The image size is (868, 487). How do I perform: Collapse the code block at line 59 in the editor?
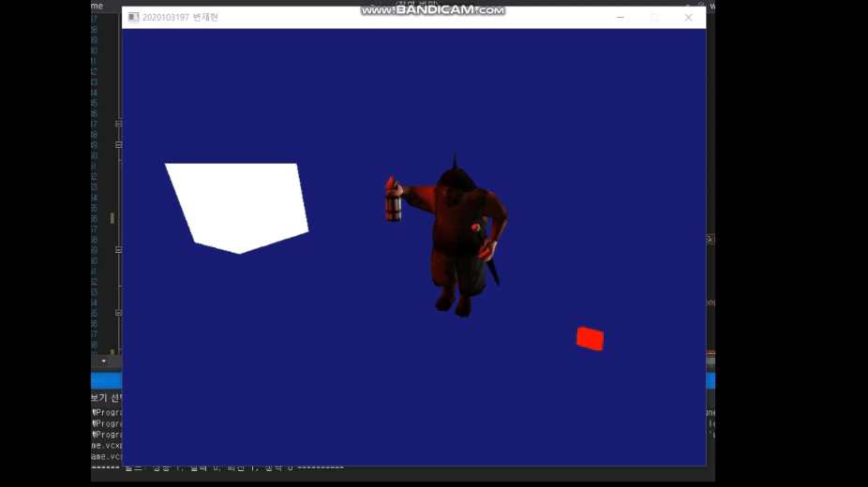coord(118,250)
